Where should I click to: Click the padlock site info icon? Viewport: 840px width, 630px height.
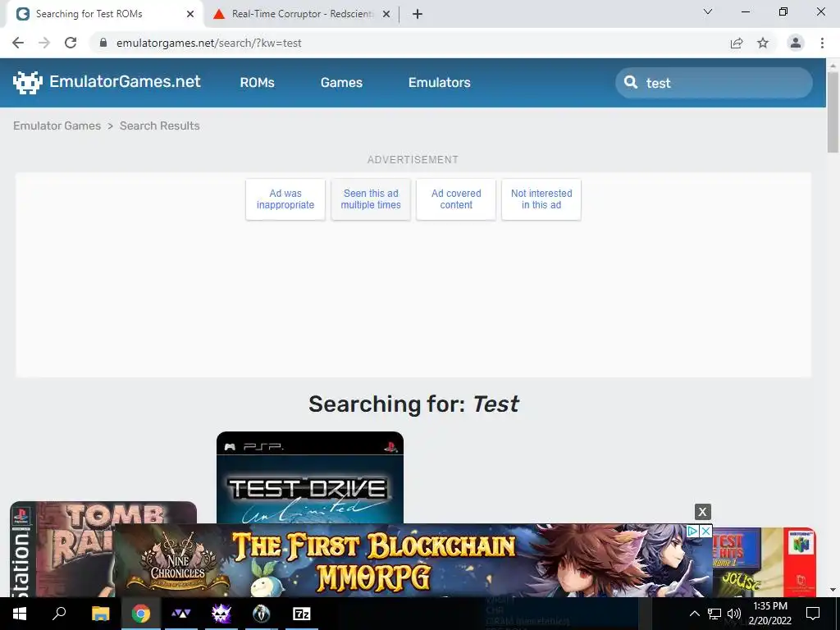point(103,43)
